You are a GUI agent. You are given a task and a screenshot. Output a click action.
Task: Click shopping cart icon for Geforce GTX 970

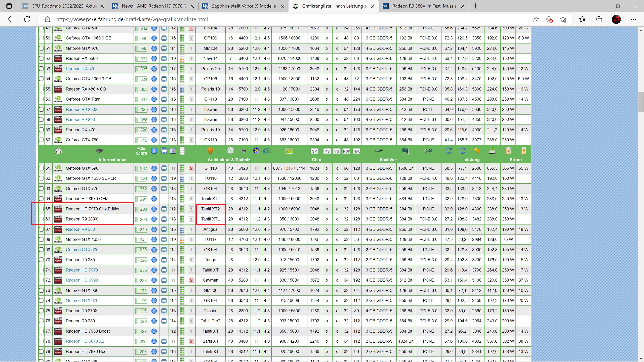tap(164, 48)
